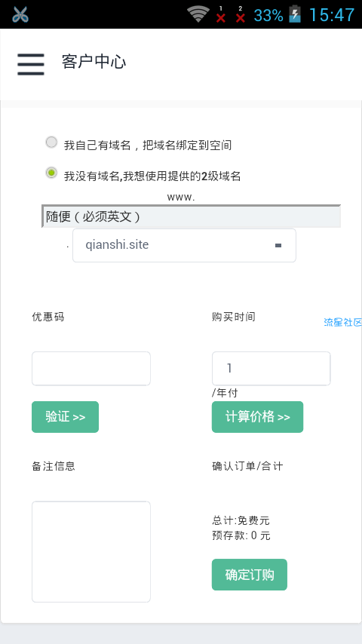Focus the 优惠码 input field
The image size is (362, 644).
pyautogui.click(x=91, y=369)
